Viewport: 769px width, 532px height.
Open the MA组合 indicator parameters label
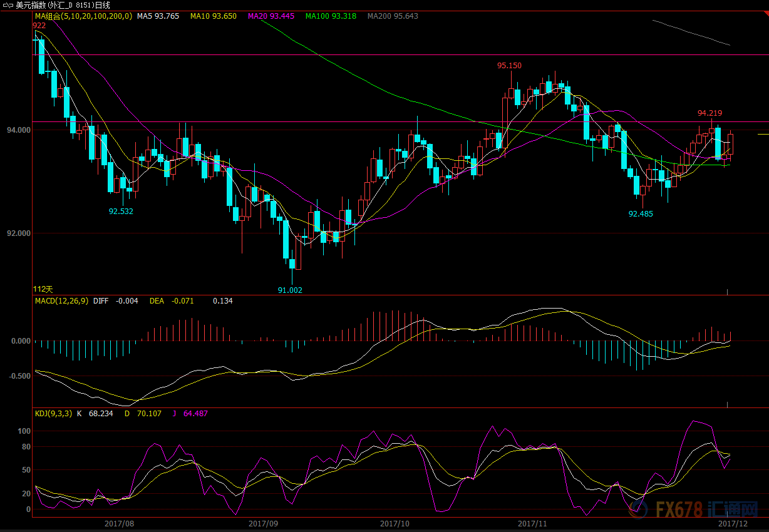coord(83,16)
